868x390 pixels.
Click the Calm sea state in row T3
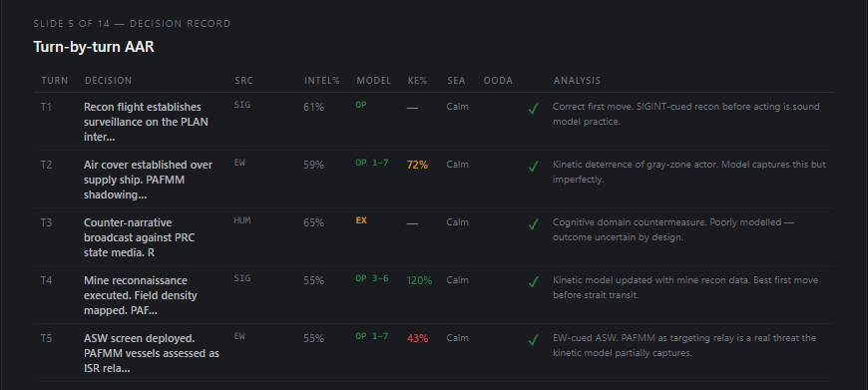(458, 222)
